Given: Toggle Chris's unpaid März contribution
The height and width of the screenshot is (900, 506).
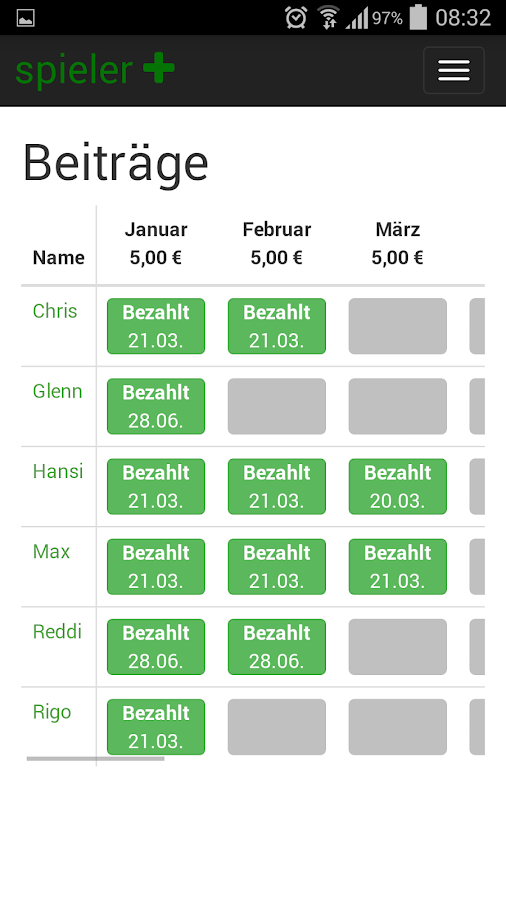Looking at the screenshot, I should click(398, 326).
